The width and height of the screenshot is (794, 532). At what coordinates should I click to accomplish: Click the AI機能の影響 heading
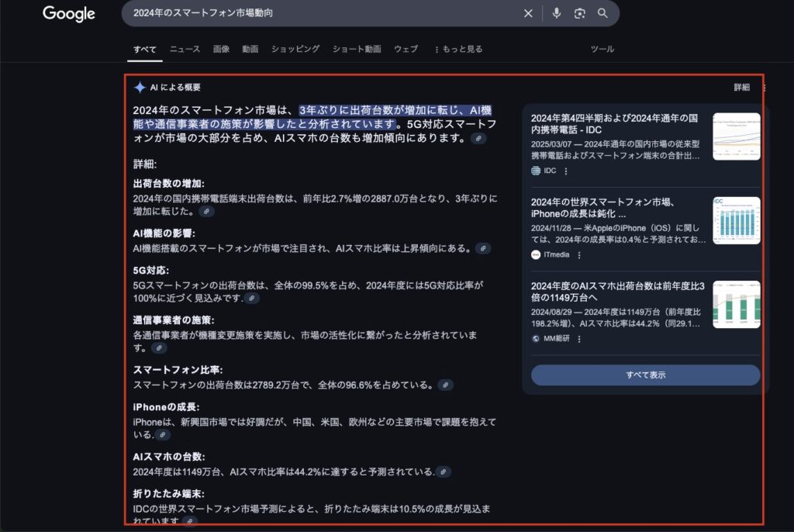164,233
